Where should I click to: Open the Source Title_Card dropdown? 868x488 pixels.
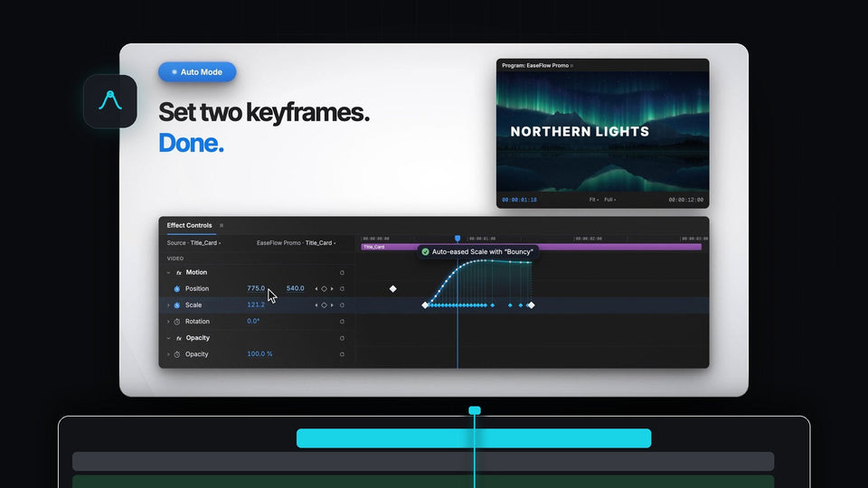pos(193,243)
